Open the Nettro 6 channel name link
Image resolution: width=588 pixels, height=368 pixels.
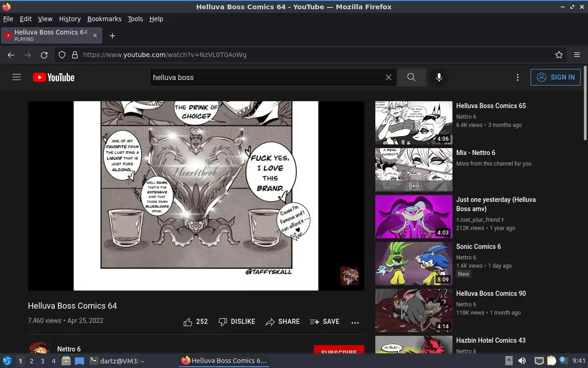coord(69,349)
